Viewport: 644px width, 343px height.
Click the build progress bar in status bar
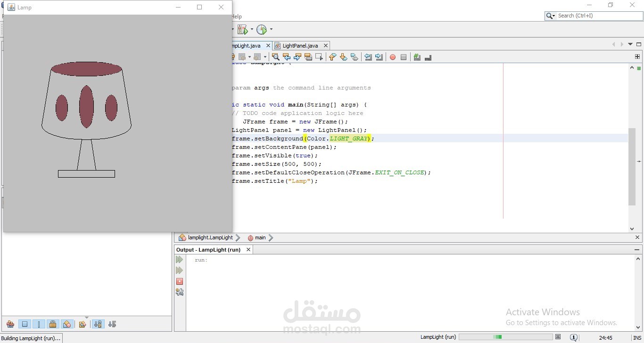point(505,337)
